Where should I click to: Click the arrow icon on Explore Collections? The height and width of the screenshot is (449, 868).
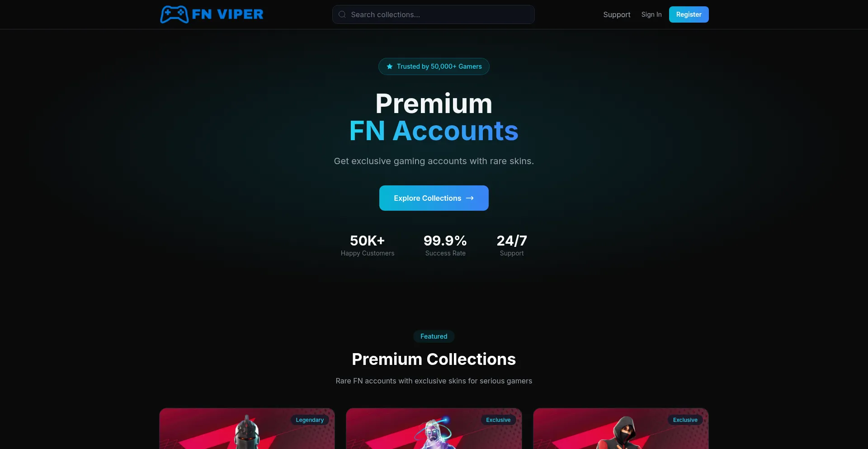pos(470,198)
